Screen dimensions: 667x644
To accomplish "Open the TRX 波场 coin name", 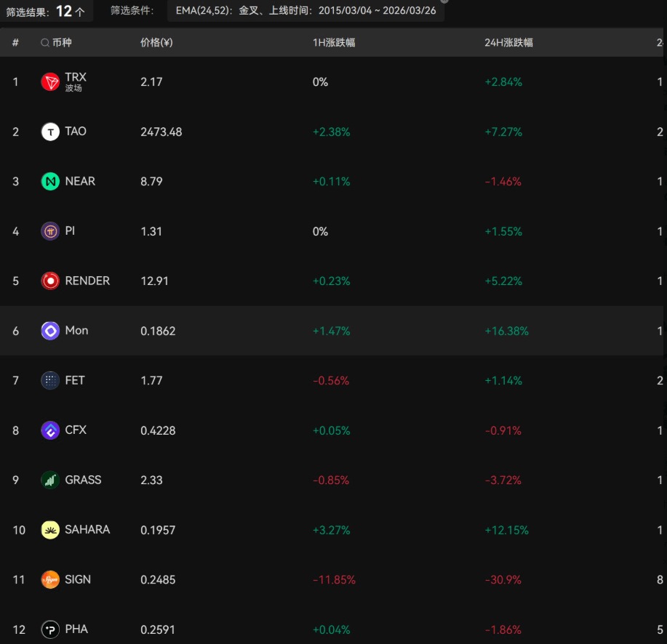I will [76, 81].
